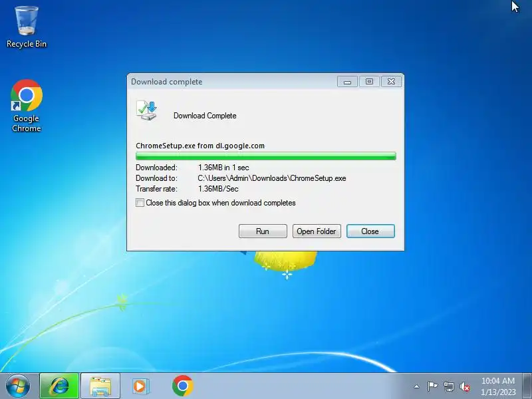Click the Close button in the dialog
This screenshot has height=399, width=532.
point(370,231)
